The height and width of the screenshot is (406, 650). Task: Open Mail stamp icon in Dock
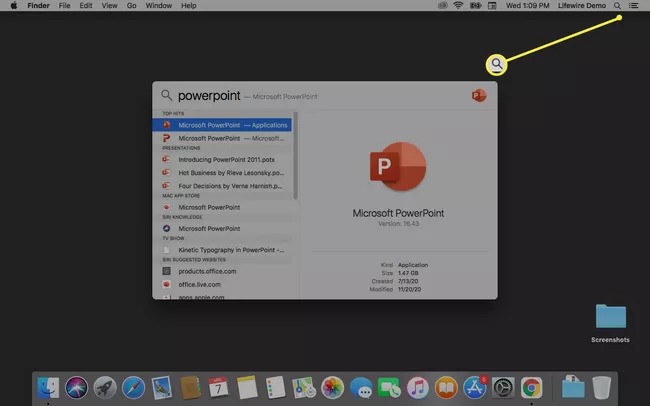tap(162, 388)
